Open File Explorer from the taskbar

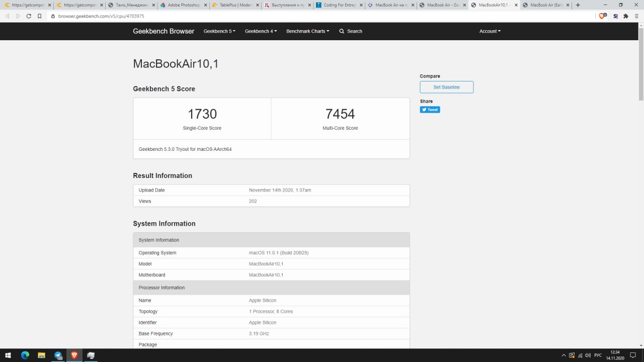point(42,355)
